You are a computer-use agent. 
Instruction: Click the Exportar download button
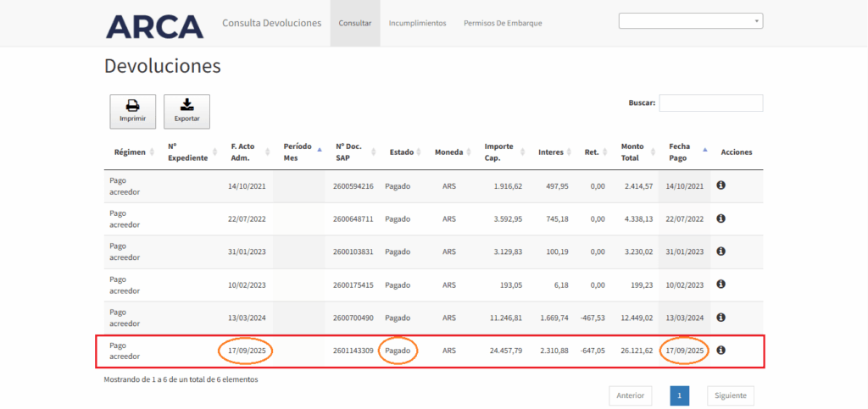pyautogui.click(x=186, y=112)
